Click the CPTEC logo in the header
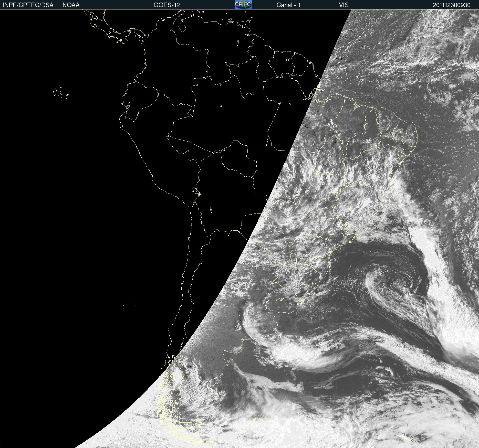This screenshot has width=479, height=448. pos(243,5)
